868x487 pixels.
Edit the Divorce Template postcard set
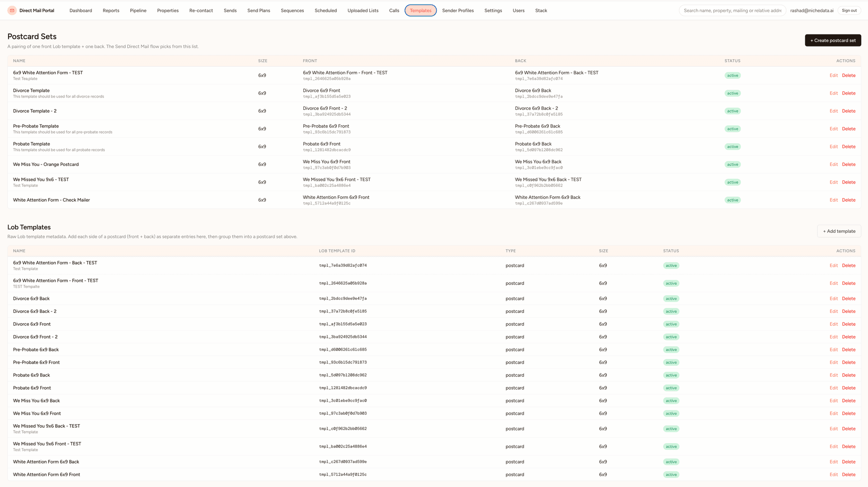834,93
